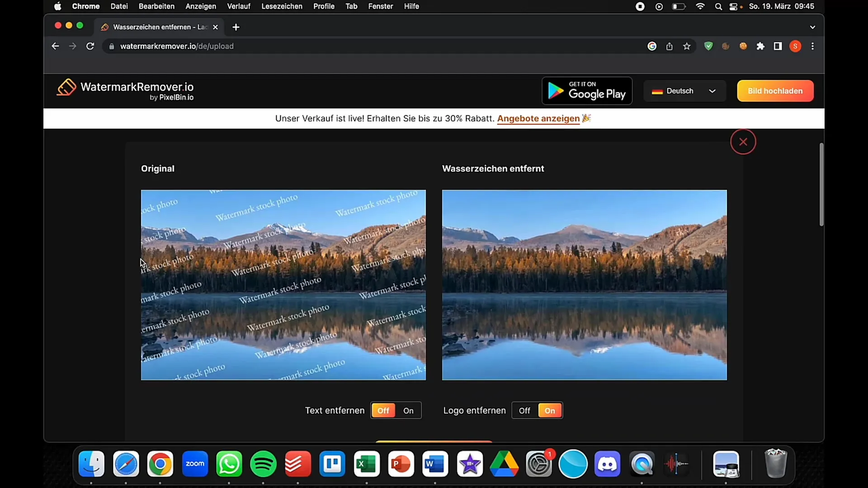Screen dimensions: 868x488
Task: Click the bookmark star icon in address bar
Action: click(x=687, y=47)
